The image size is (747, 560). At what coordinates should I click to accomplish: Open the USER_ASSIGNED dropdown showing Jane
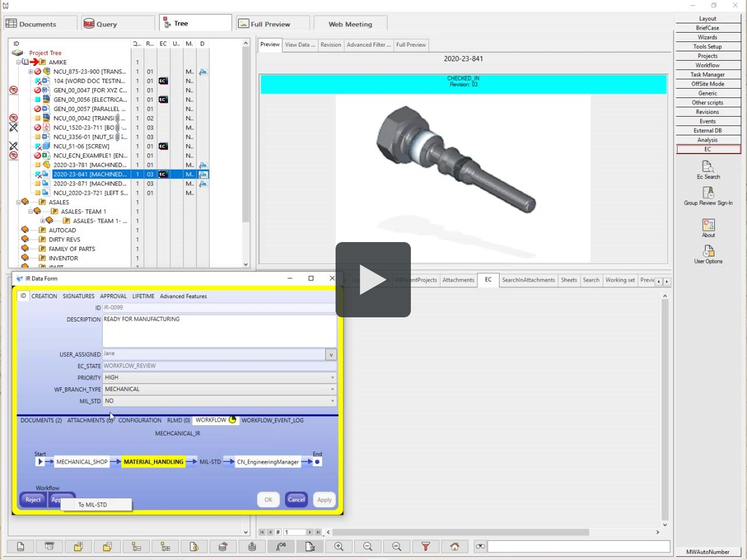330,354
